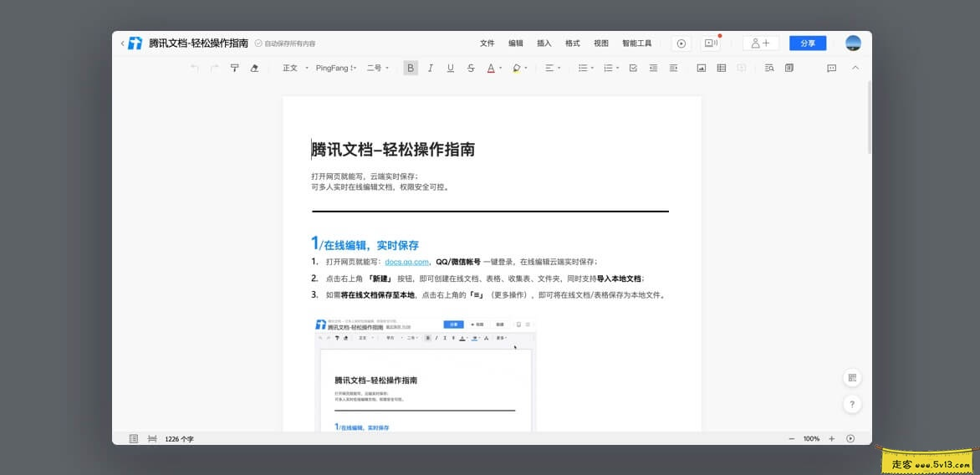Toggle underline formatting
980x475 pixels.
coord(451,68)
